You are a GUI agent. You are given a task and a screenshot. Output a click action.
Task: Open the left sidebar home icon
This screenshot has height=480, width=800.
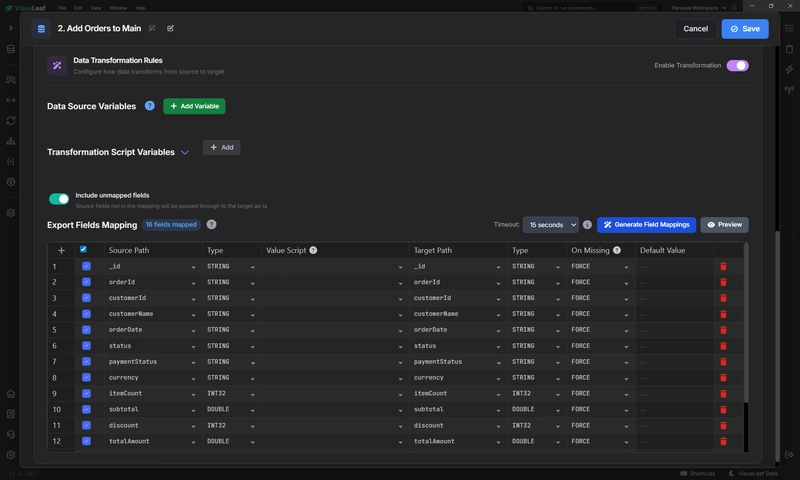point(11,393)
